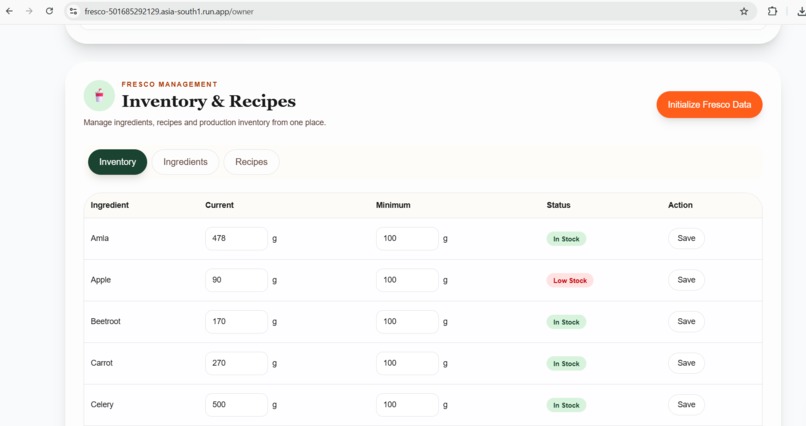Click the Celery ingredient name
Image resolution: width=806 pixels, height=426 pixels.
point(102,405)
